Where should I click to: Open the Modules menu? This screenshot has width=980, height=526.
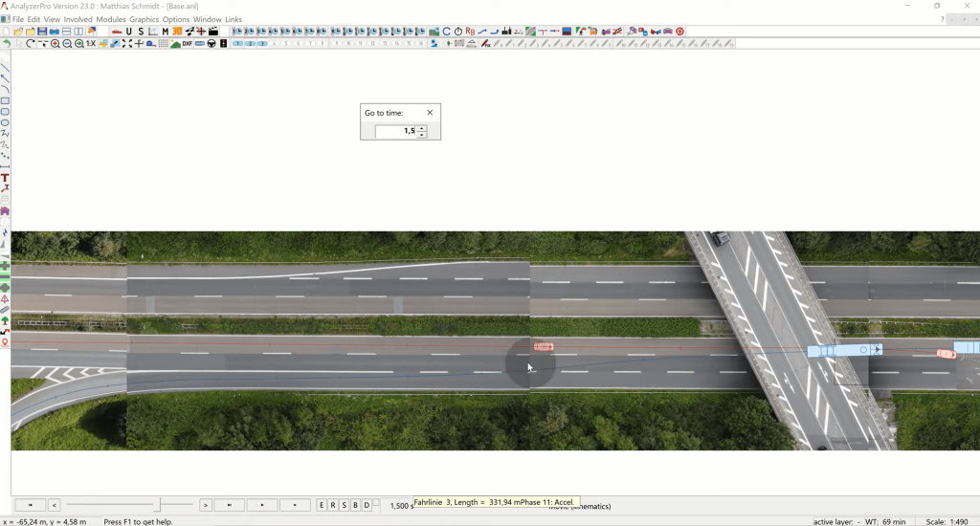pos(111,19)
